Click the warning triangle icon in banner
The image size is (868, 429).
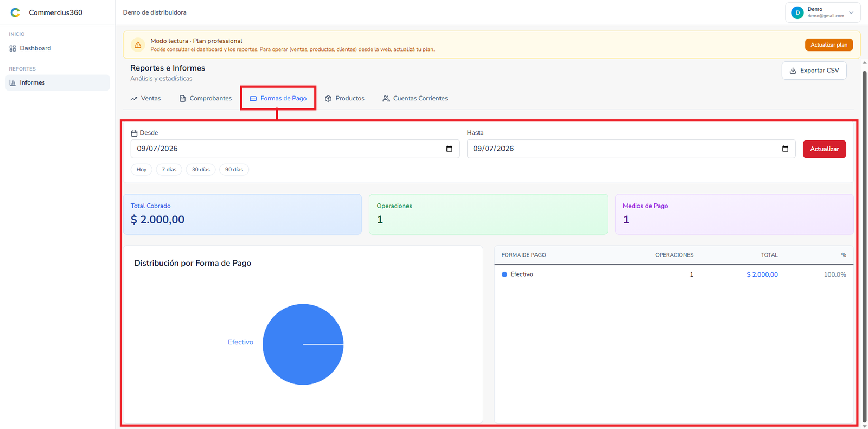(x=138, y=44)
